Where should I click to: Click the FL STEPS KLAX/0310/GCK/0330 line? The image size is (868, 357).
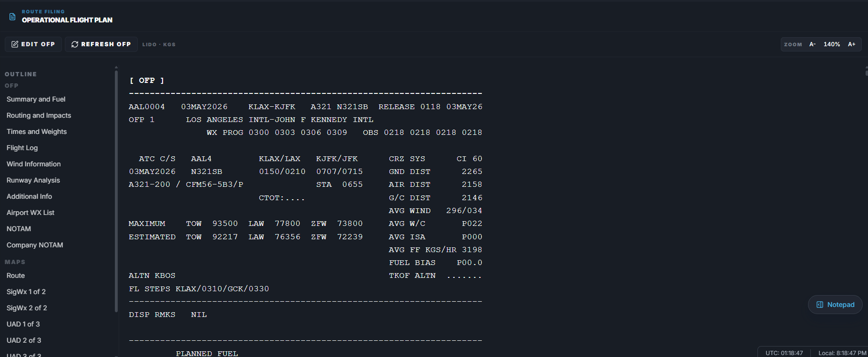(x=199, y=289)
